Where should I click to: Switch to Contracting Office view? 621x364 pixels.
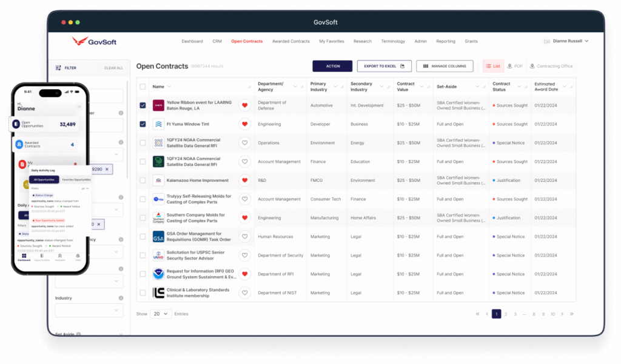(x=551, y=66)
